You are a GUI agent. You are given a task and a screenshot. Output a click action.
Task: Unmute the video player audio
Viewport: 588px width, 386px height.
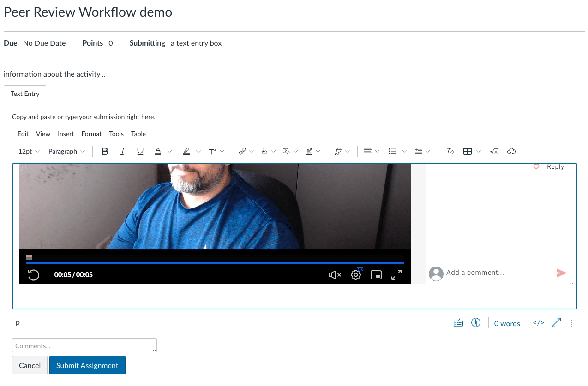pos(335,275)
